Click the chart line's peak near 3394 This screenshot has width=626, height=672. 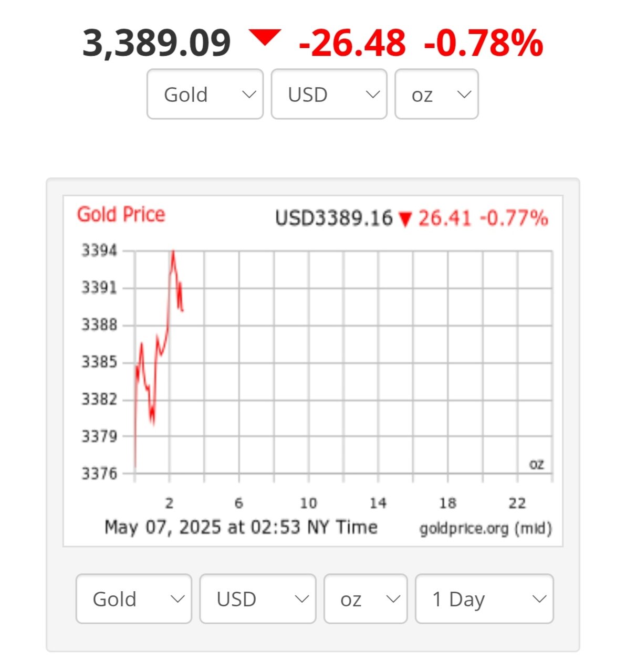(x=173, y=252)
